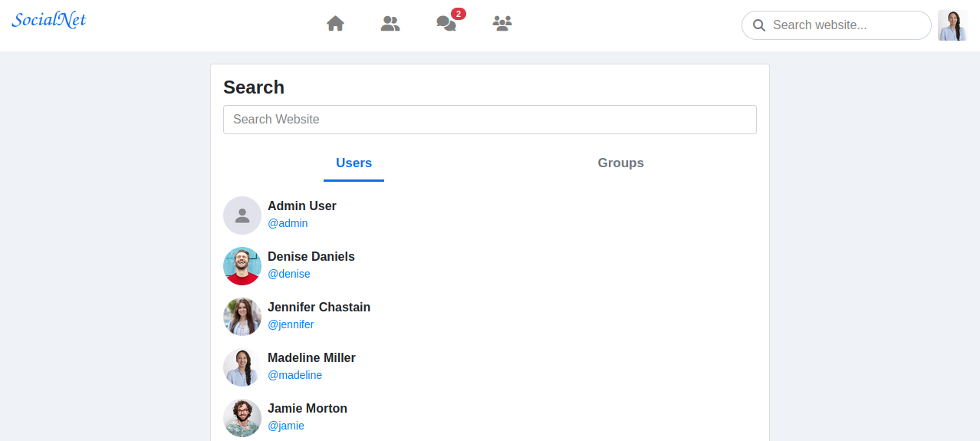Viewport: 980px width, 441px height.
Task: Click Jamie Morton's profile photo
Action: click(242, 418)
